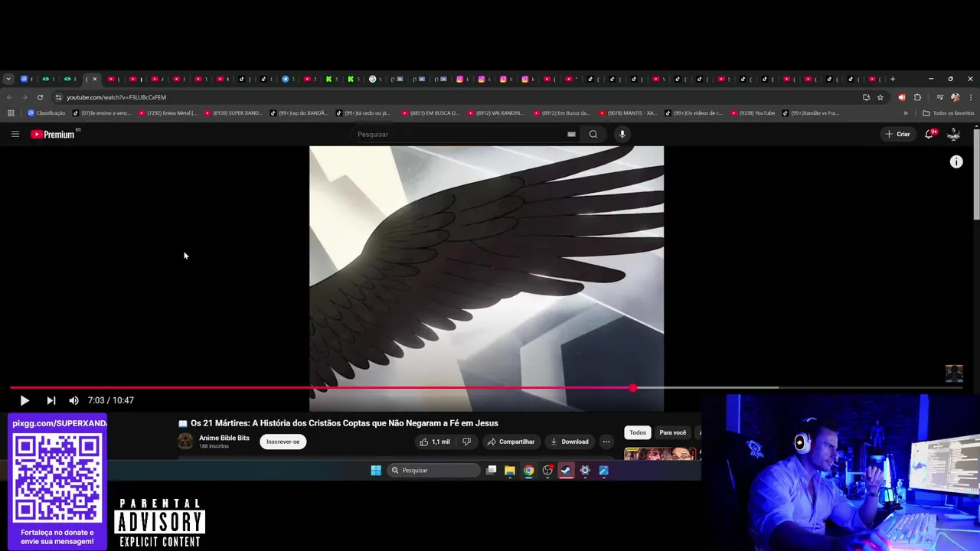Close the active browser tab

[95, 79]
